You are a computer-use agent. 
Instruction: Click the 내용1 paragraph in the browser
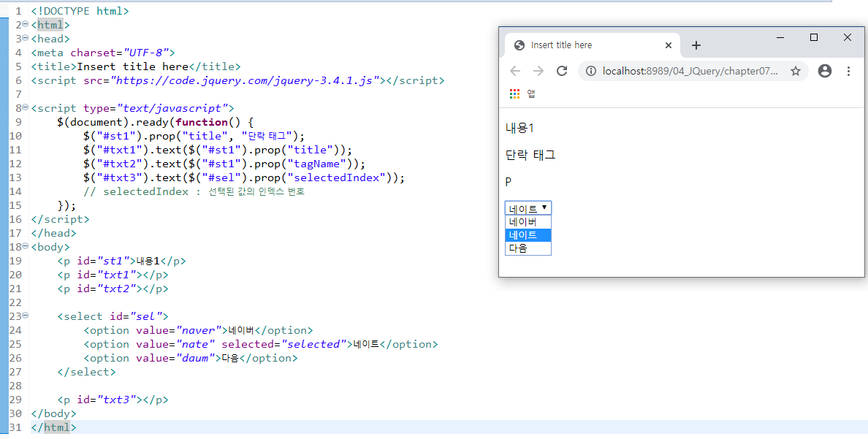tap(519, 129)
